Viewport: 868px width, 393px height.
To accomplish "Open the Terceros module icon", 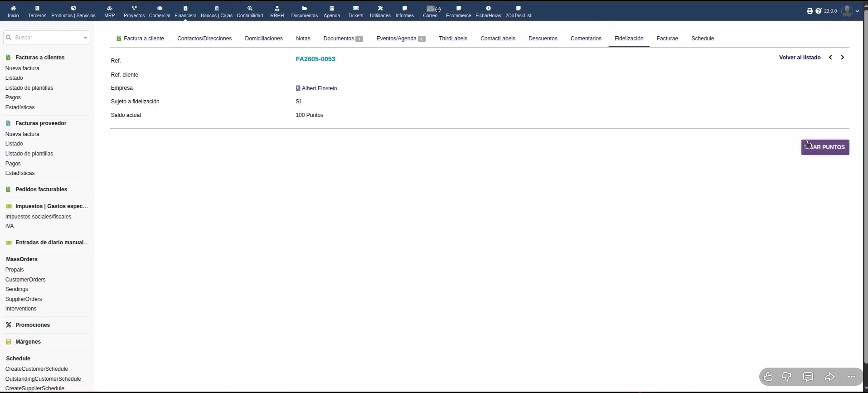I will 37,8.
